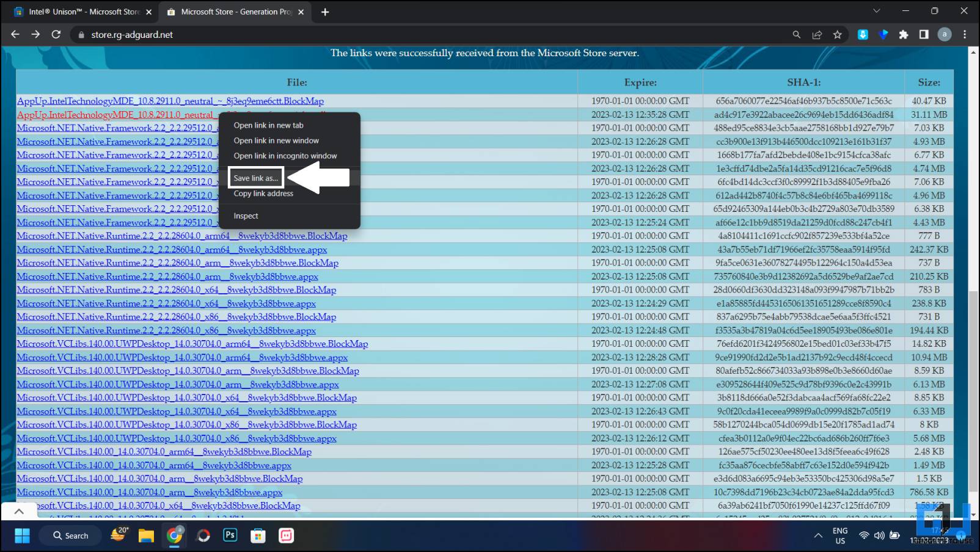980x552 pixels.
Task: Click the page vertical scrollbar thumb
Action: coord(973,391)
